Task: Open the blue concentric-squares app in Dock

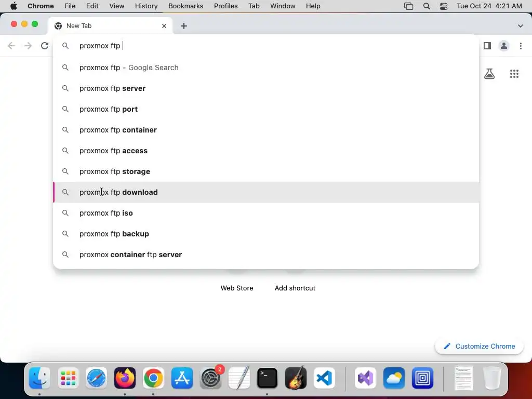Action: coord(422,378)
